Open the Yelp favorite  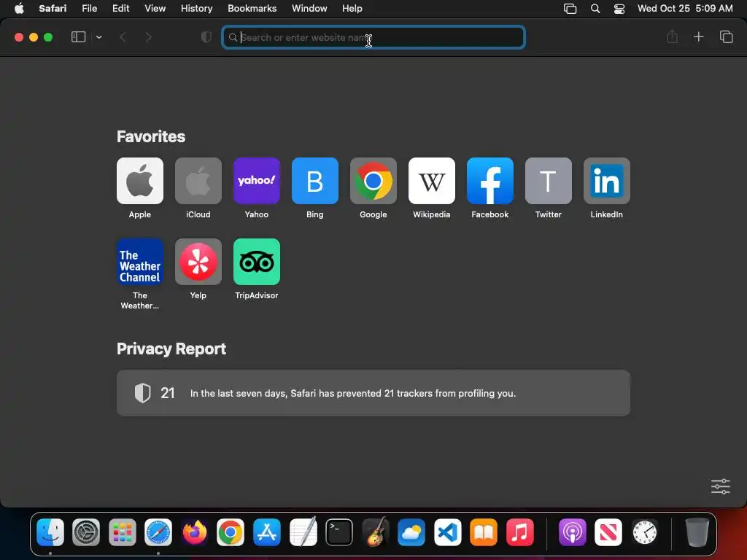(198, 262)
